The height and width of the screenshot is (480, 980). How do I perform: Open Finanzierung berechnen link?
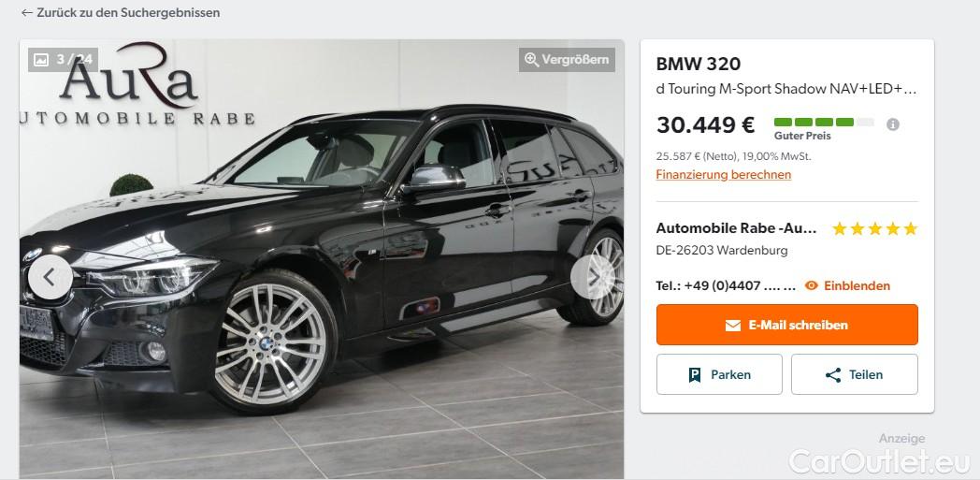coord(723,174)
